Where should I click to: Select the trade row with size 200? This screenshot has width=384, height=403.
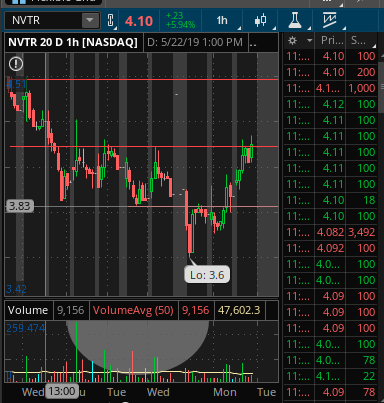[x=330, y=72]
